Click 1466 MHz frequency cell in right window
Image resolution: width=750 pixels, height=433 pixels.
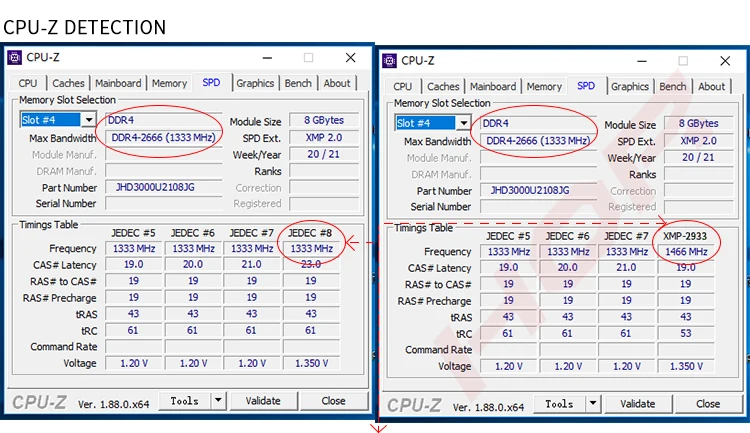tap(686, 252)
